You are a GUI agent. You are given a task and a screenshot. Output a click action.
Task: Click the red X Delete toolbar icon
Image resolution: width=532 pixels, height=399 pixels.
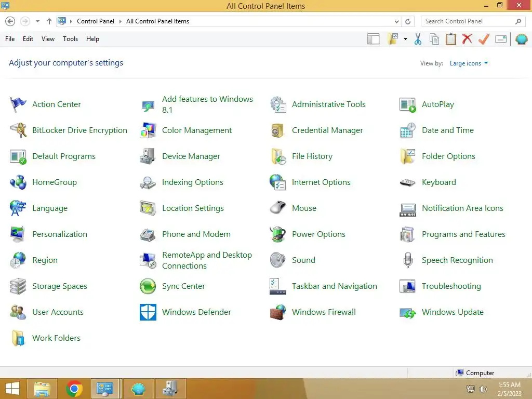[467, 39]
